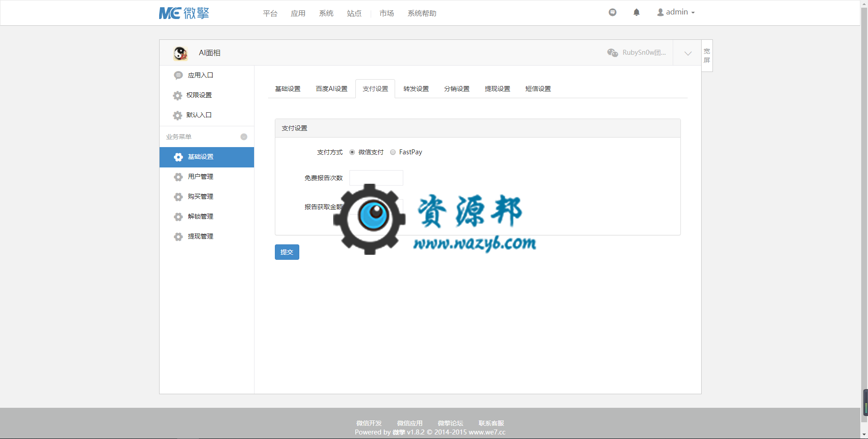This screenshot has height=439, width=868.
Task: Click the WeChat icon beside RubySn0w团
Action: click(613, 52)
